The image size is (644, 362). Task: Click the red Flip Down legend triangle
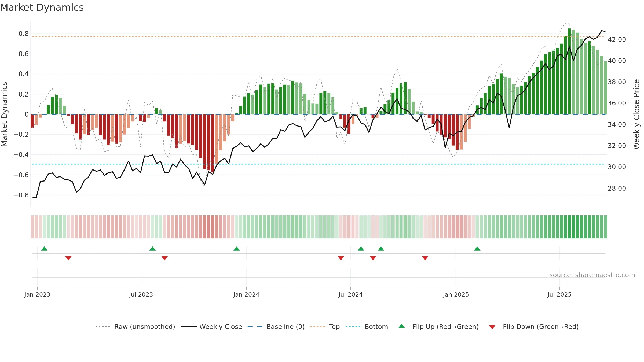(492, 327)
